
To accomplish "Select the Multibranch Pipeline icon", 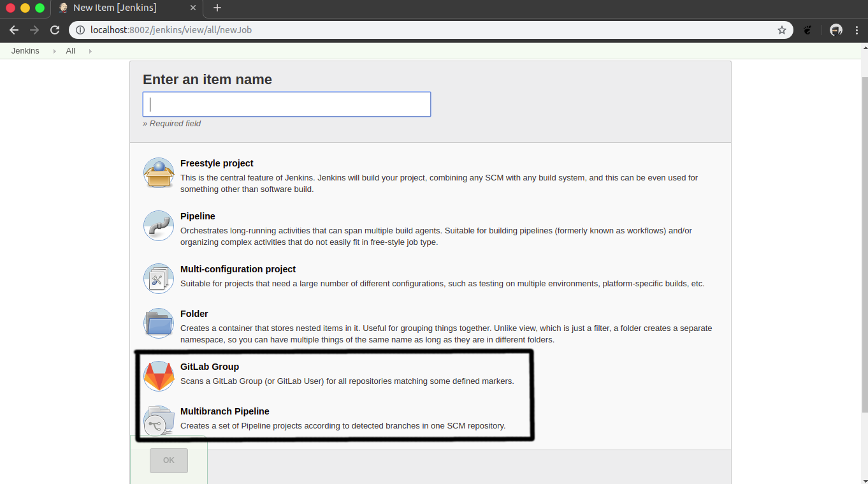I will (x=159, y=421).
